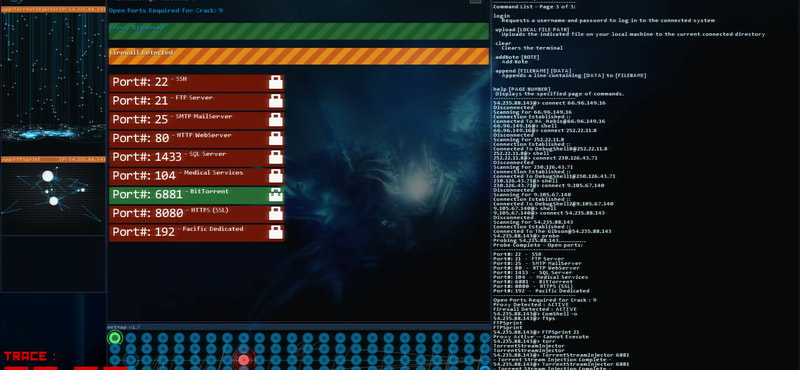Click the lock icon on Port 22 SSH
This screenshot has height=370, width=800.
pyautogui.click(x=276, y=82)
